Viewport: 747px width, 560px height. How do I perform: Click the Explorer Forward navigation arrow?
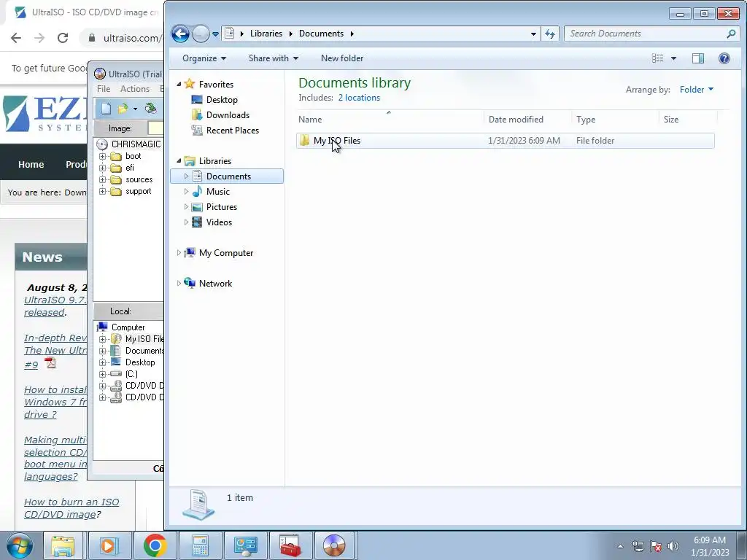pos(201,34)
